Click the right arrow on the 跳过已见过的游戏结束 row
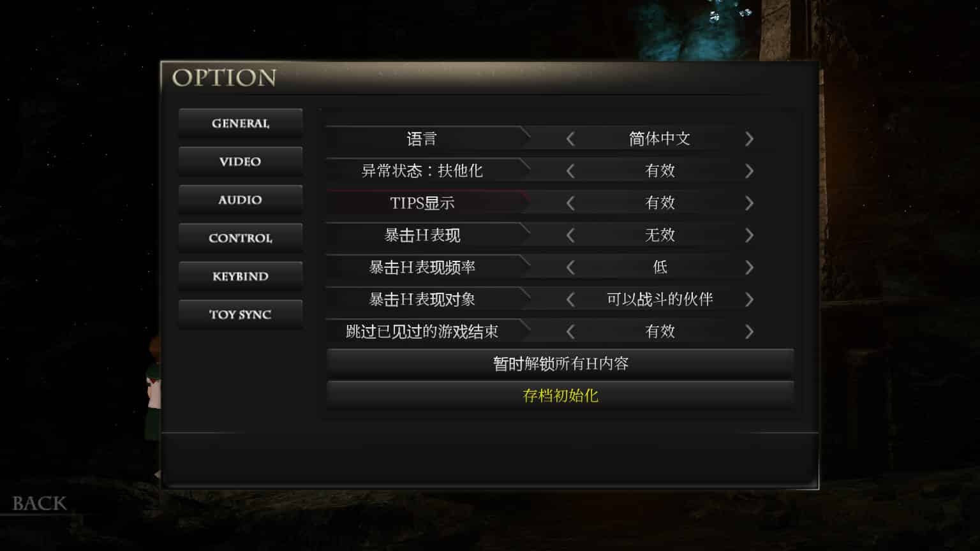 tap(749, 332)
